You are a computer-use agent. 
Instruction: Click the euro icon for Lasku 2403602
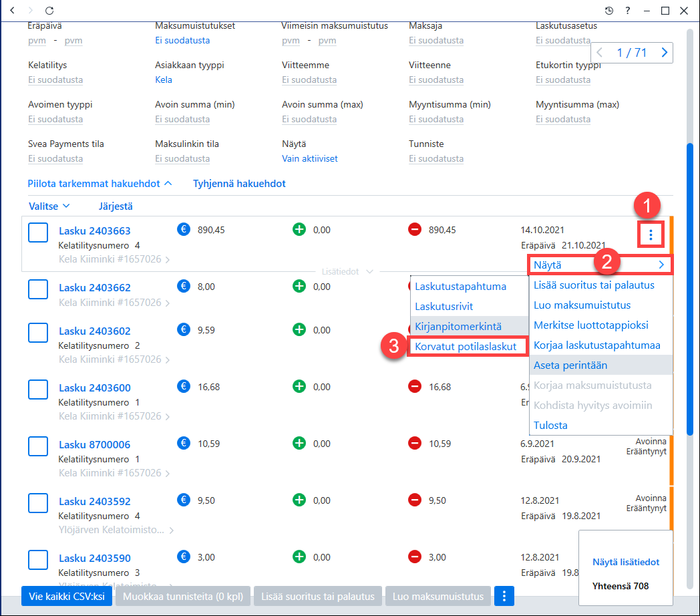(184, 329)
